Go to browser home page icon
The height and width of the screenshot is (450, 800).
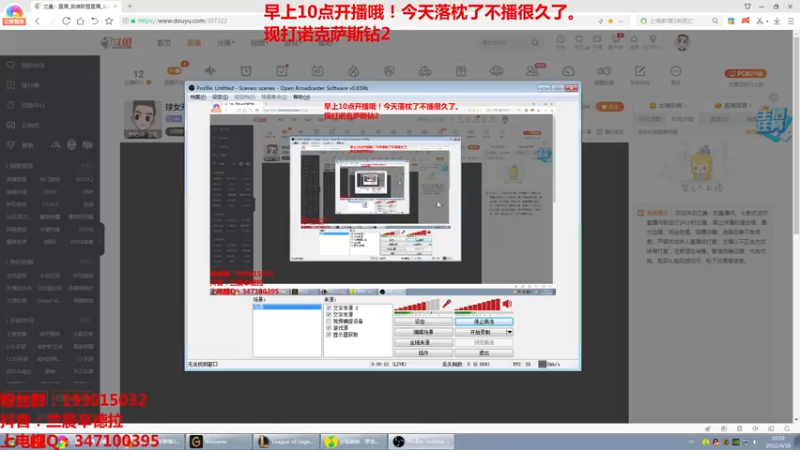point(80,21)
